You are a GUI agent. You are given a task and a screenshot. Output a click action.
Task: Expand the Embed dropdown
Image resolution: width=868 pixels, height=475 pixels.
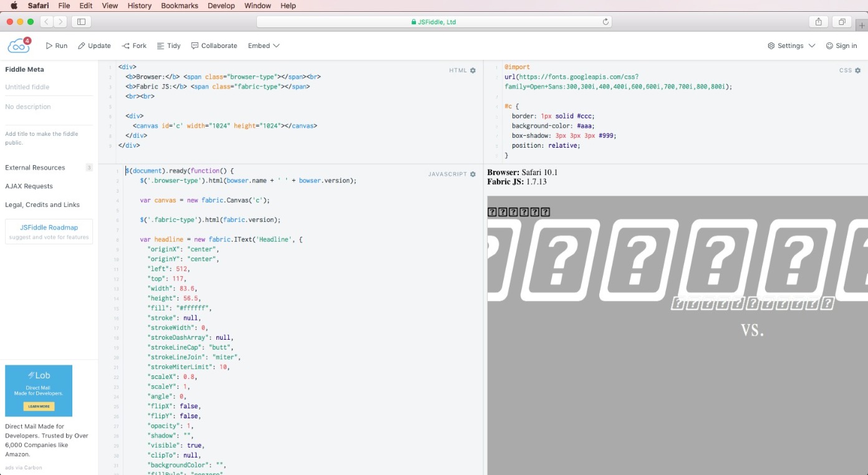tap(264, 46)
